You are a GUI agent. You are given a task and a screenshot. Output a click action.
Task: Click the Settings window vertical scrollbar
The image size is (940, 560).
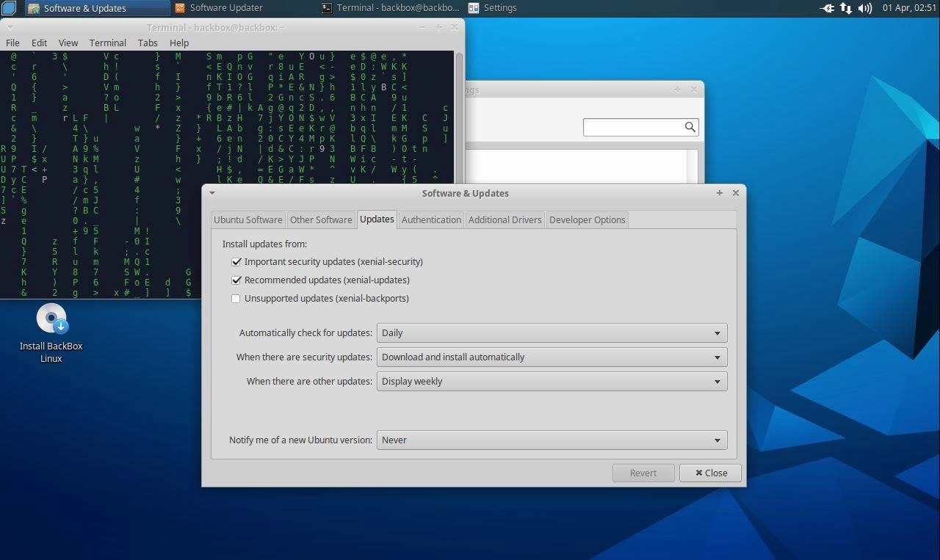[692, 167]
